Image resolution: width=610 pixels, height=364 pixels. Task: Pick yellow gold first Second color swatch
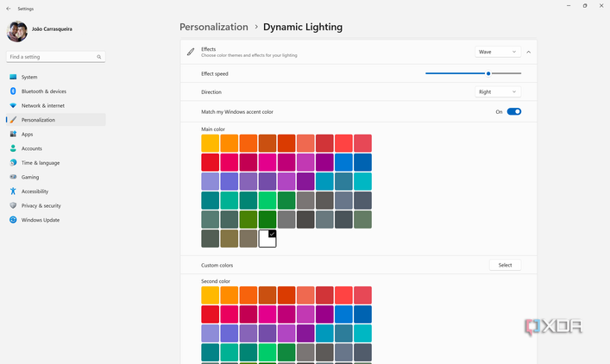coord(210,295)
